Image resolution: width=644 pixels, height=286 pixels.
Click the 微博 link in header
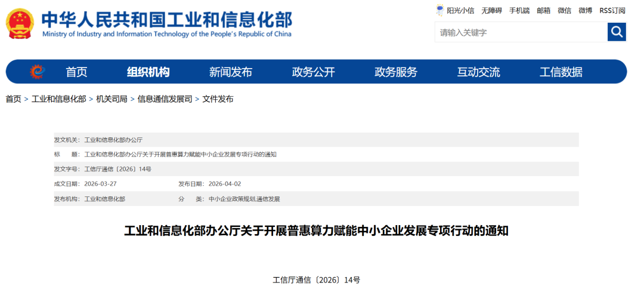pos(585,10)
